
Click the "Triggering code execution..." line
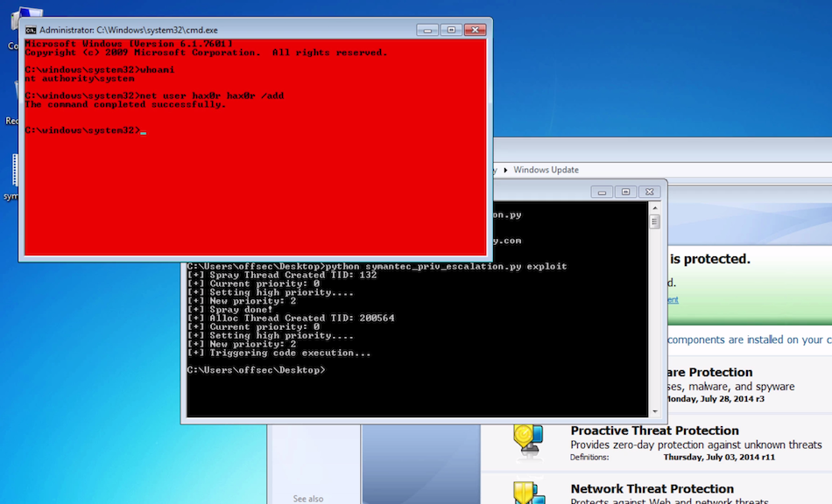point(279,353)
